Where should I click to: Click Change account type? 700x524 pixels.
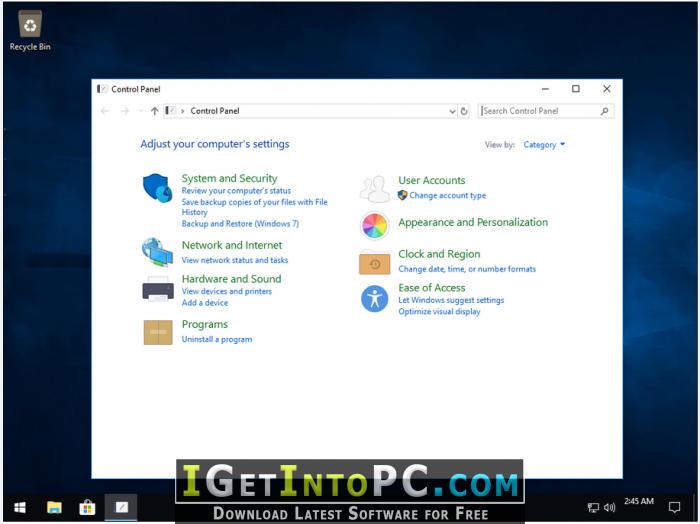point(447,195)
